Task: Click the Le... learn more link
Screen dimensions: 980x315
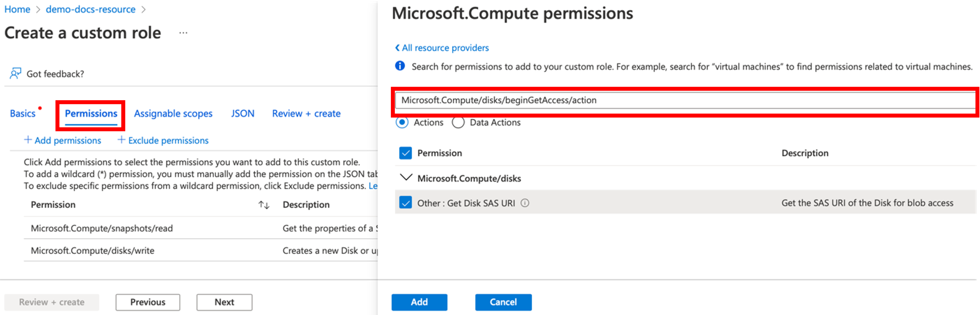Action: click(373, 186)
